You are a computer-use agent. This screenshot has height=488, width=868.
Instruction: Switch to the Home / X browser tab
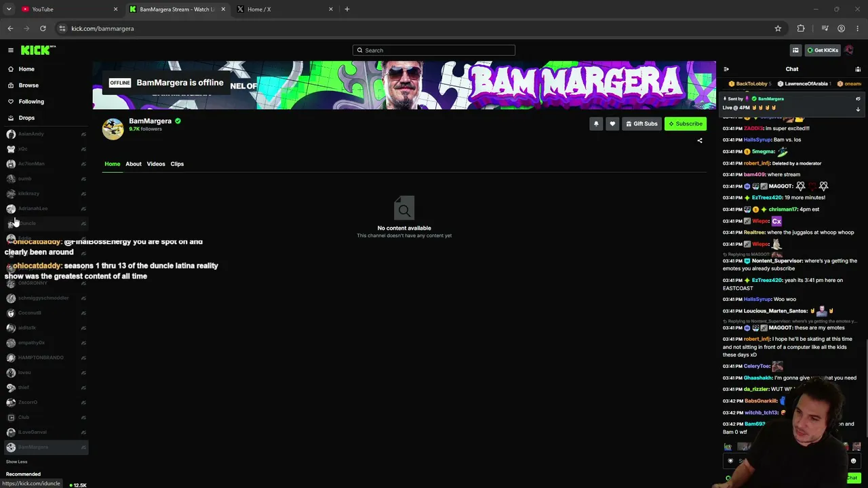click(285, 9)
